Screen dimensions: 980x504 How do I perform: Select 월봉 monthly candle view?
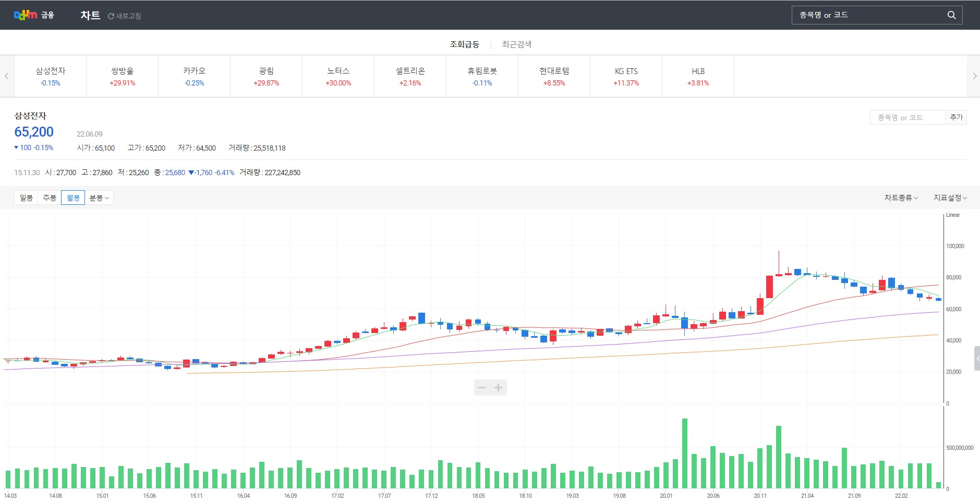pos(73,198)
